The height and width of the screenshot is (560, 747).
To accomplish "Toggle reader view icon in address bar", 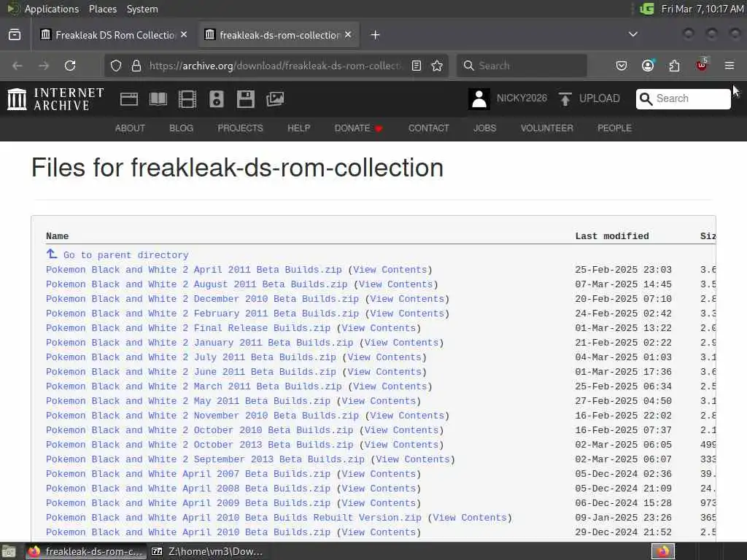I will pyautogui.click(x=417, y=66).
